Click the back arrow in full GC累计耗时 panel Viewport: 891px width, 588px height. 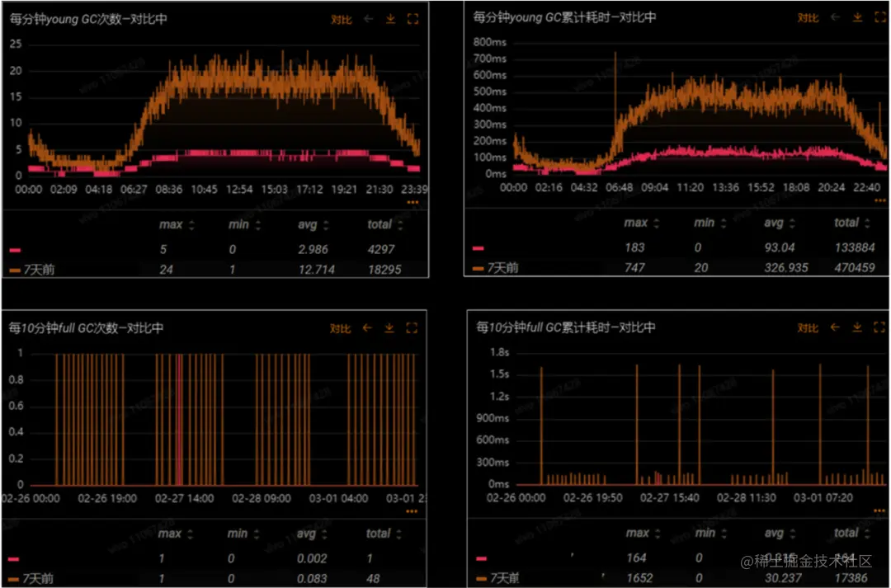(835, 327)
